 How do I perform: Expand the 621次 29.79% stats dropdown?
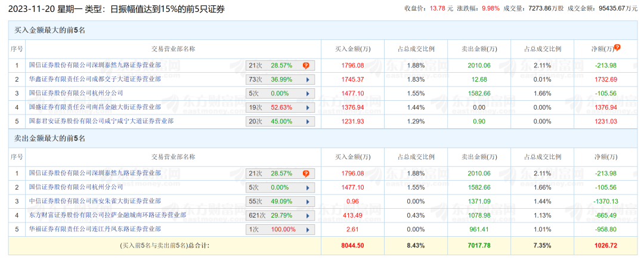[307, 215]
